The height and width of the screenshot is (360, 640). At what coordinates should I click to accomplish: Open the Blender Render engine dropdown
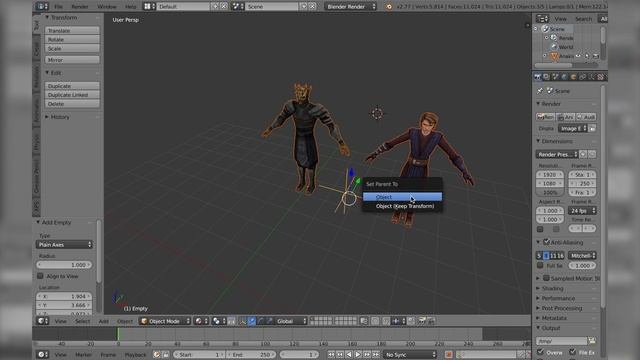[351, 7]
